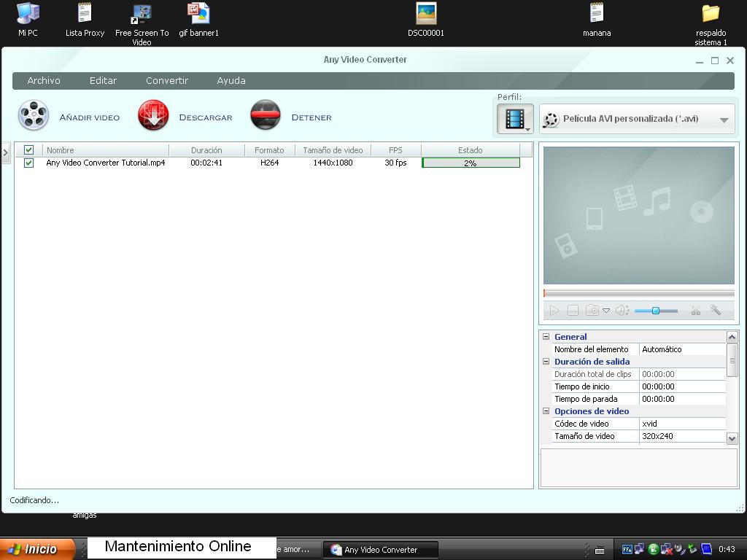Open Any Video Converter from the taskbar
This screenshot has height=560, width=747.
pyautogui.click(x=379, y=549)
